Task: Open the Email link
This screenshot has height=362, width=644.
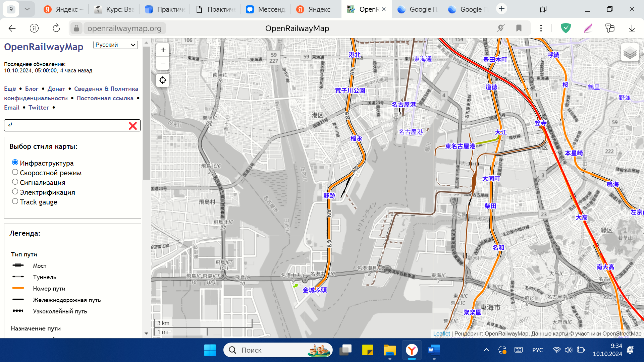Action: coord(12,108)
